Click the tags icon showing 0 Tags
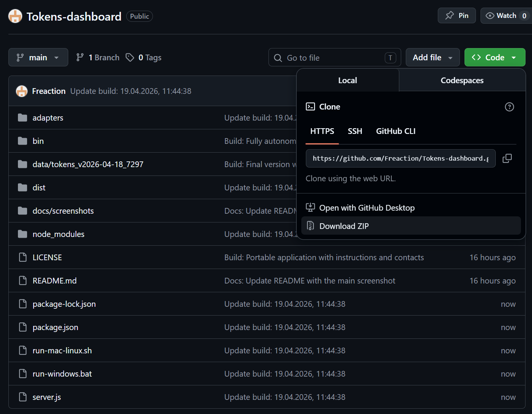 tap(130, 57)
